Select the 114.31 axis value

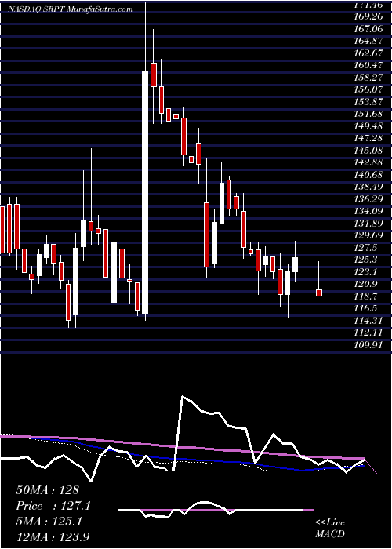(369, 320)
